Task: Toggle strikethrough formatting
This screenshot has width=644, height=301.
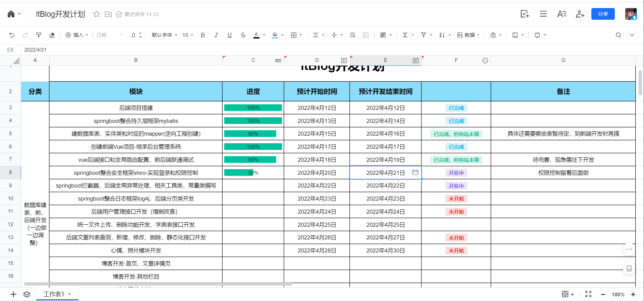Action: click(243, 35)
